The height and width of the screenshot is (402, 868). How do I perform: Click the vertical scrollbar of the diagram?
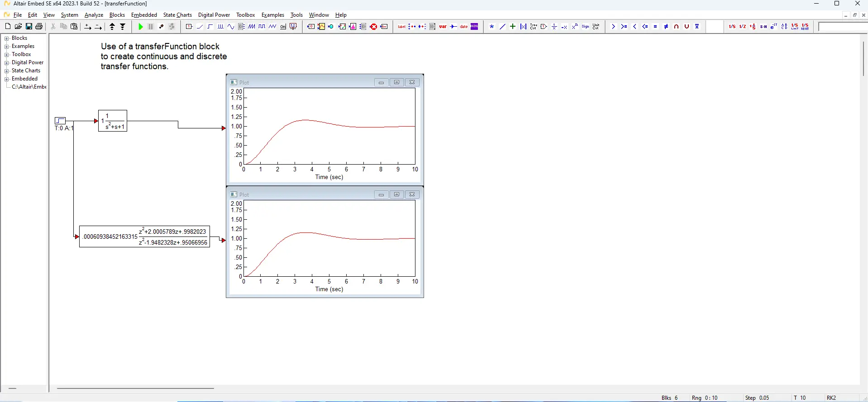click(863, 59)
